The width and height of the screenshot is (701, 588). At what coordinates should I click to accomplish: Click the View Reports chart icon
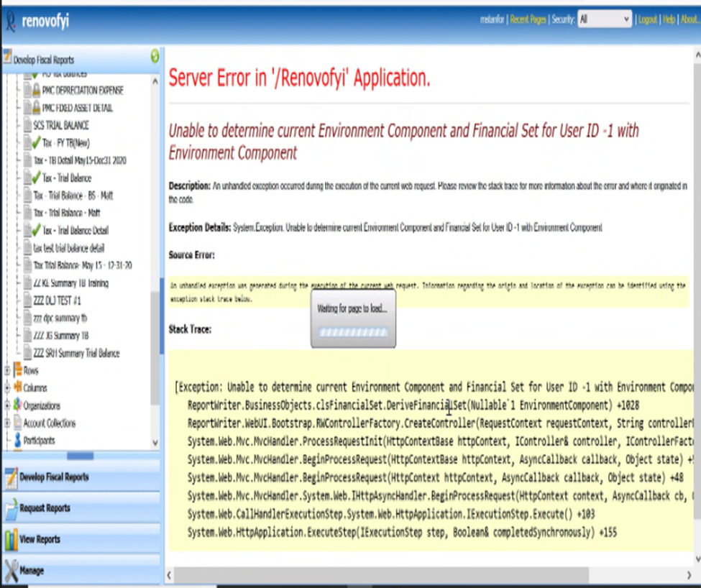coord(12,539)
